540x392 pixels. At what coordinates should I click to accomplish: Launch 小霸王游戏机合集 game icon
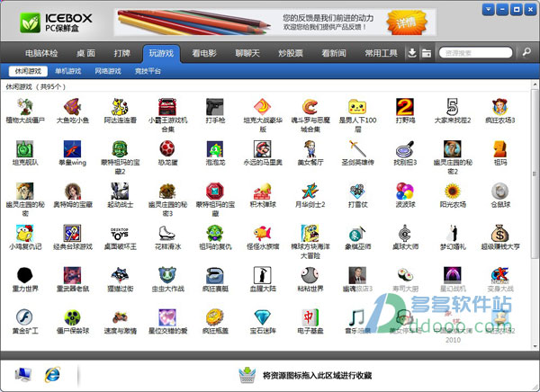pos(167,107)
